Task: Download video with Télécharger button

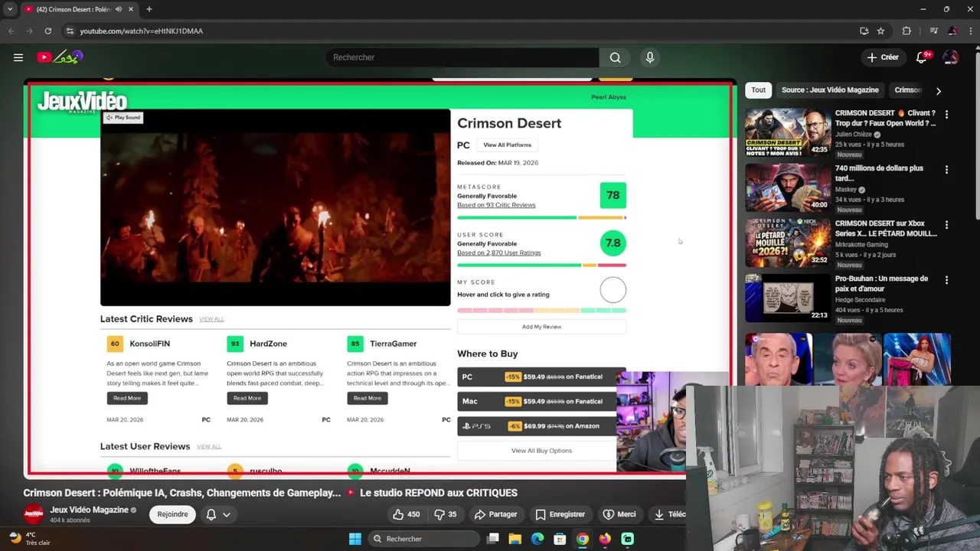Action: 669,514
